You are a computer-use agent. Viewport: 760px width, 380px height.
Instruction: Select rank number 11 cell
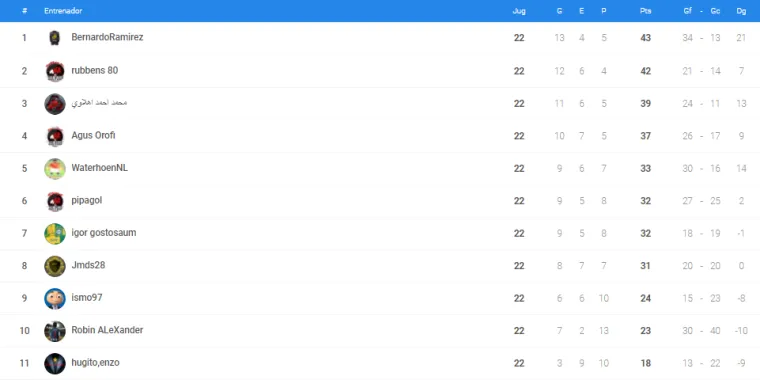[24, 364]
